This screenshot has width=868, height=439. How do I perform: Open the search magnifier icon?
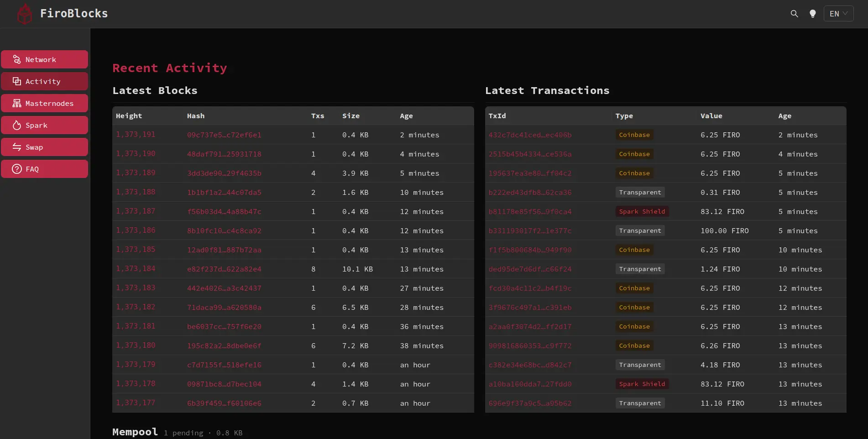tap(794, 14)
